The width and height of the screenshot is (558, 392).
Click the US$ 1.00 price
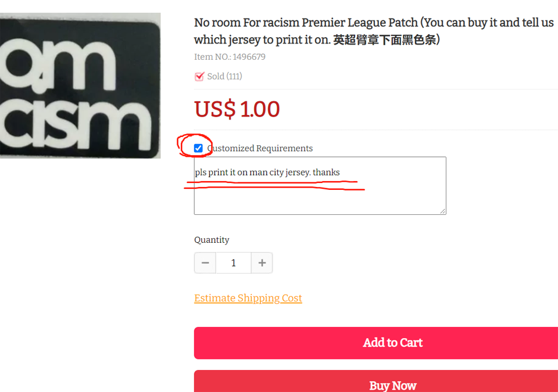click(237, 109)
